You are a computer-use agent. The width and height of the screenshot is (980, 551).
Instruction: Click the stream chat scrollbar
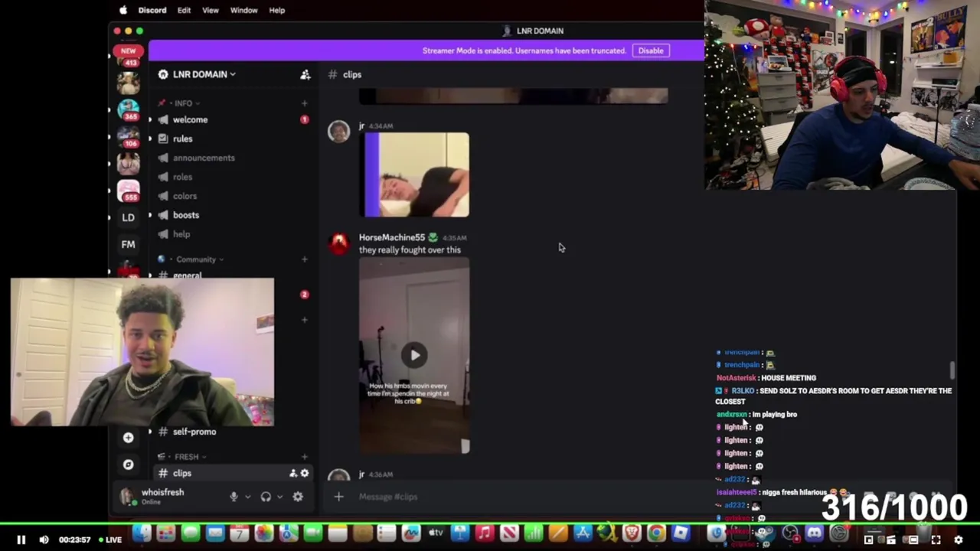point(952,370)
